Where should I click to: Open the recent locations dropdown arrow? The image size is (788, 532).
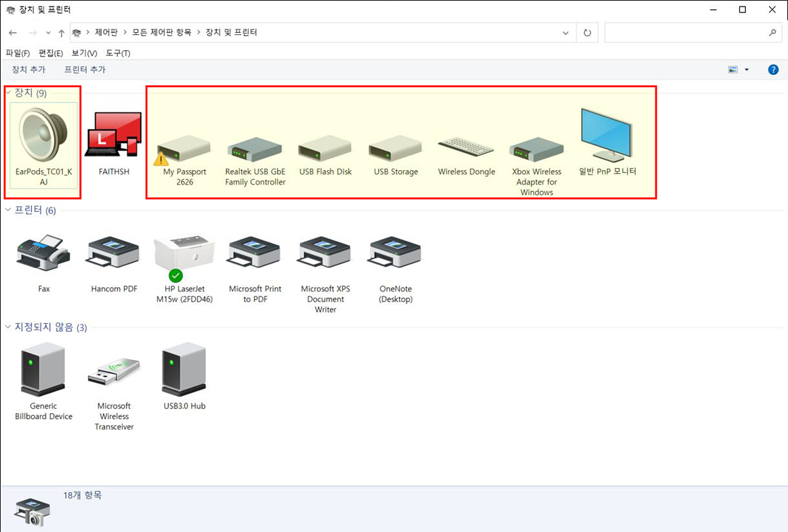[48, 33]
